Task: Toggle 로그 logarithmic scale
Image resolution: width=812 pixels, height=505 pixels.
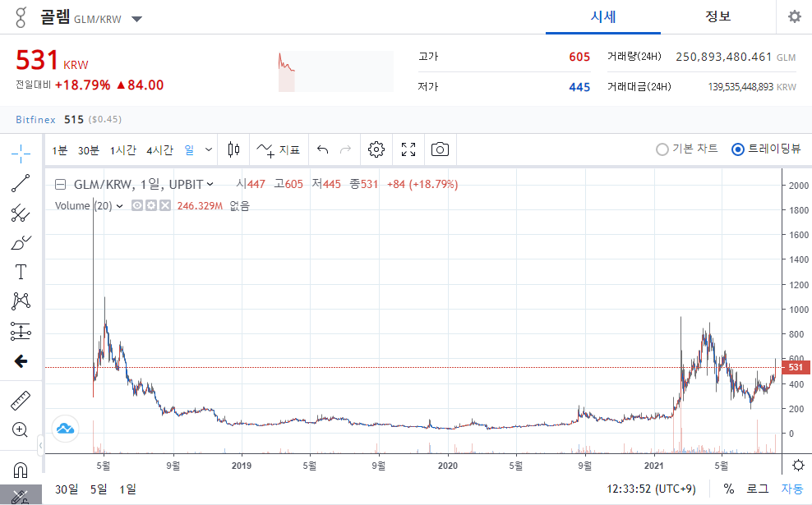Action: (x=757, y=489)
